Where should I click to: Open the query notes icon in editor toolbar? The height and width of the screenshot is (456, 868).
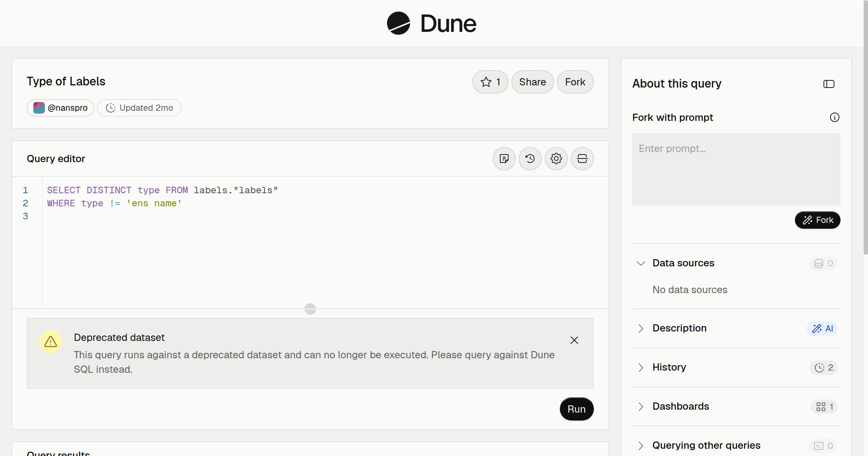[504, 159]
